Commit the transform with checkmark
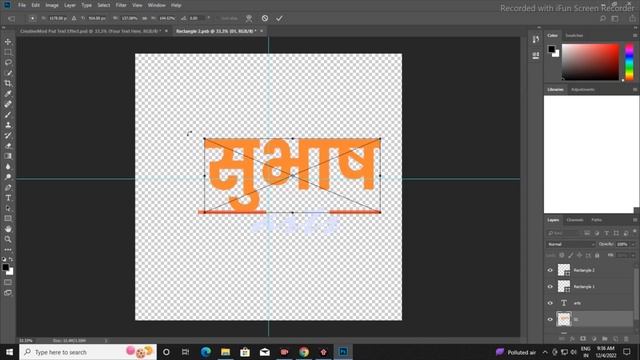The image size is (640, 360). click(279, 18)
